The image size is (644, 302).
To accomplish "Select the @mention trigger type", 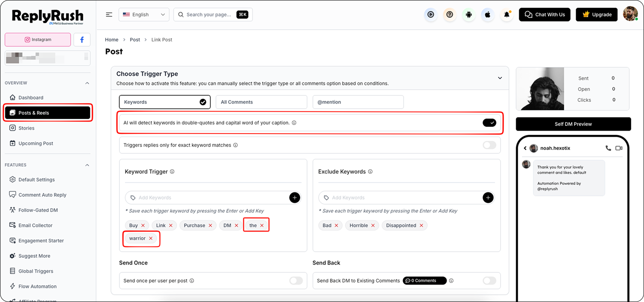I will pos(358,102).
